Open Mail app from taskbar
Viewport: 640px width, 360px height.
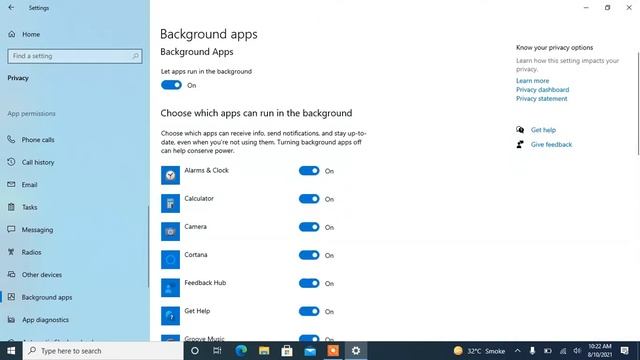(x=310, y=351)
